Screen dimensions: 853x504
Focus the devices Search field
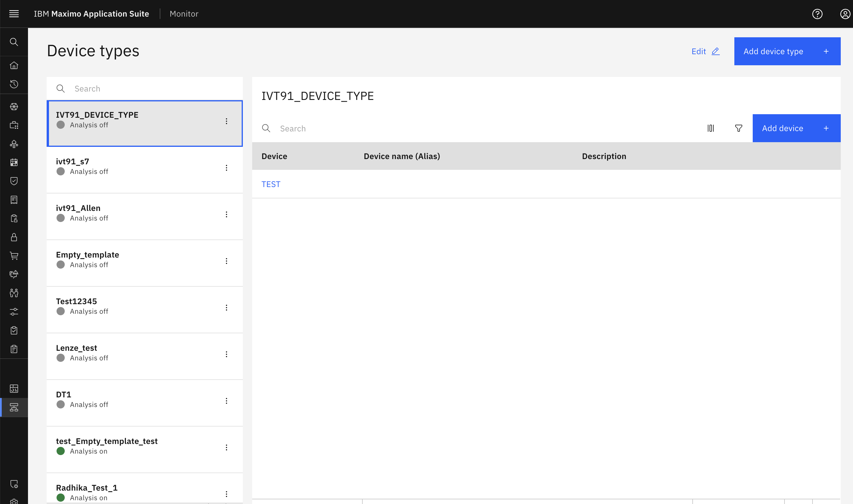(474, 128)
